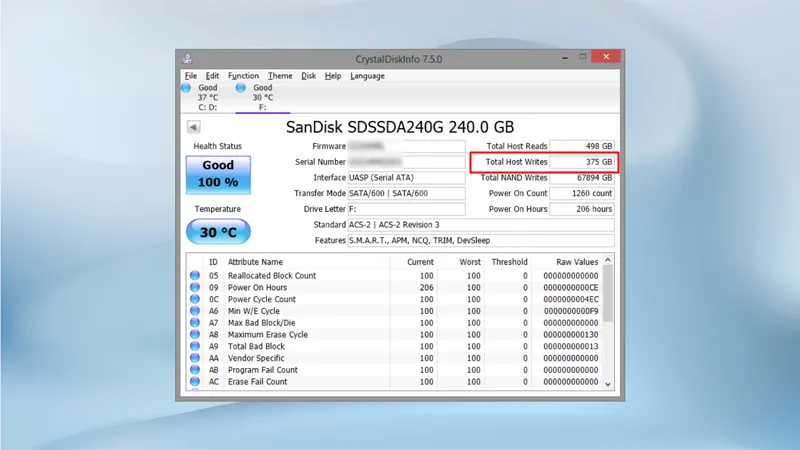Click Total NAND Writes value 67894 GB
Viewport: 800px width, 450px height.
click(582, 178)
